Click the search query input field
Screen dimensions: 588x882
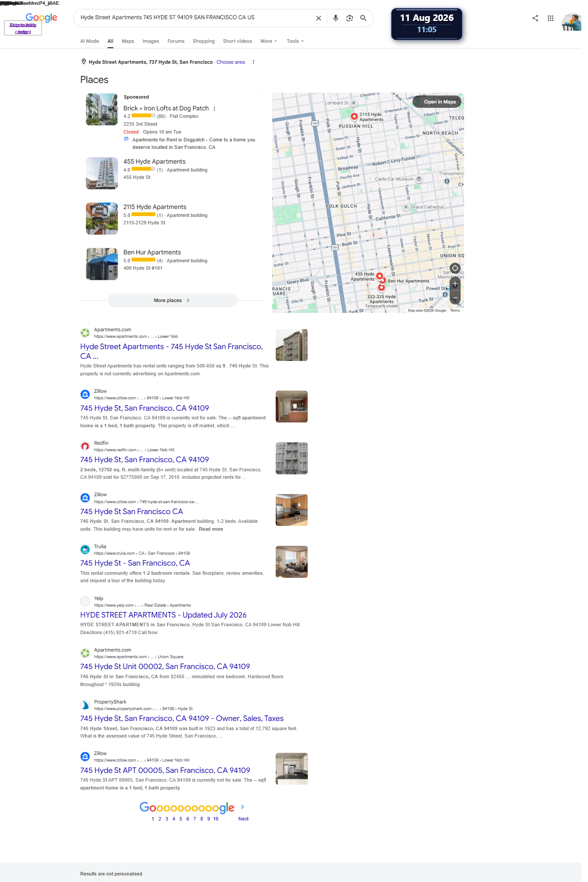pyautogui.click(x=195, y=17)
